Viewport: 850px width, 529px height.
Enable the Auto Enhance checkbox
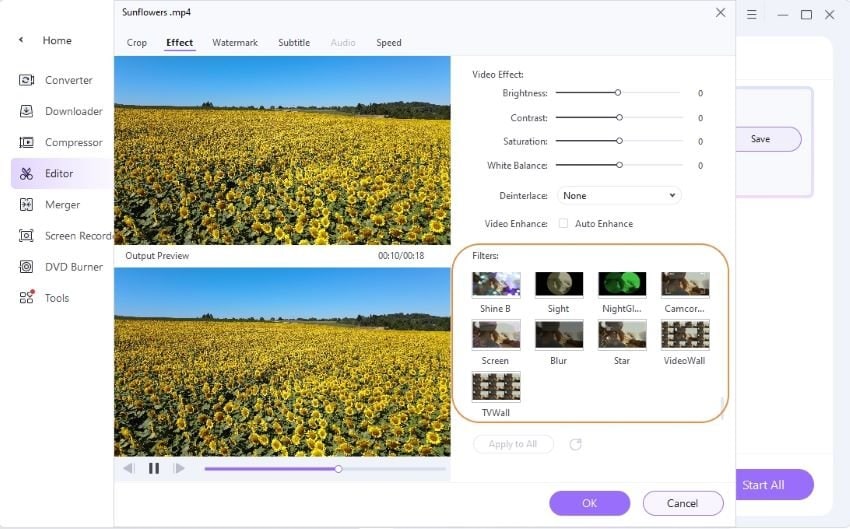(563, 223)
